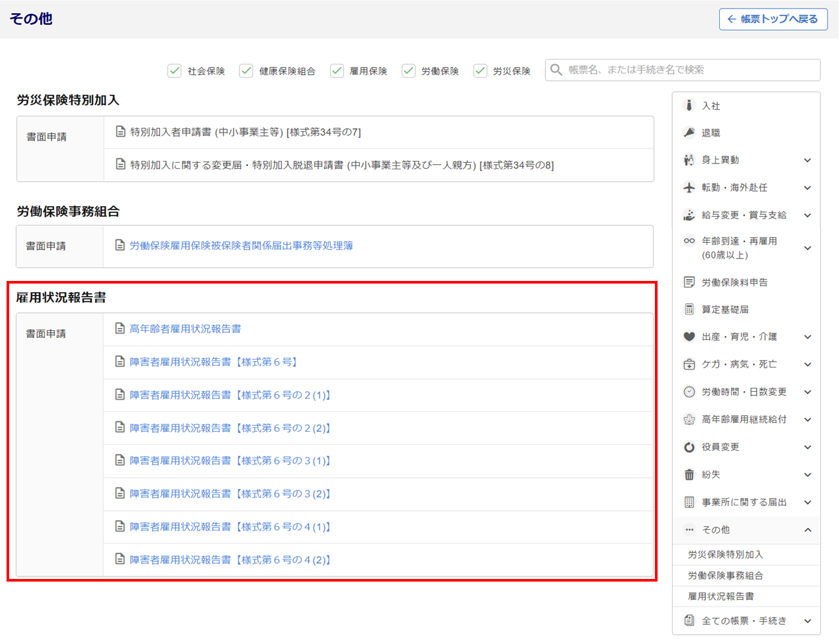Collapse the その他 section chevron
This screenshot has width=840, height=640.
807,530
